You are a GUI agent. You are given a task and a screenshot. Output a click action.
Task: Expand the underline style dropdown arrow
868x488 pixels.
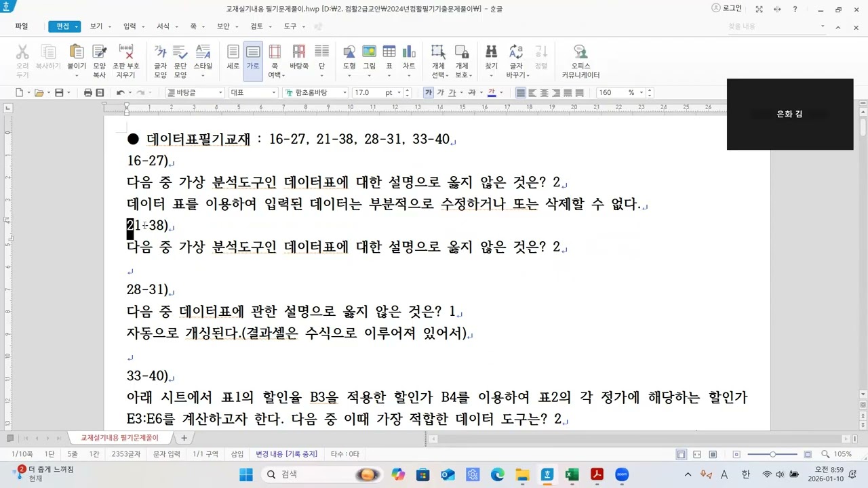[461, 93]
